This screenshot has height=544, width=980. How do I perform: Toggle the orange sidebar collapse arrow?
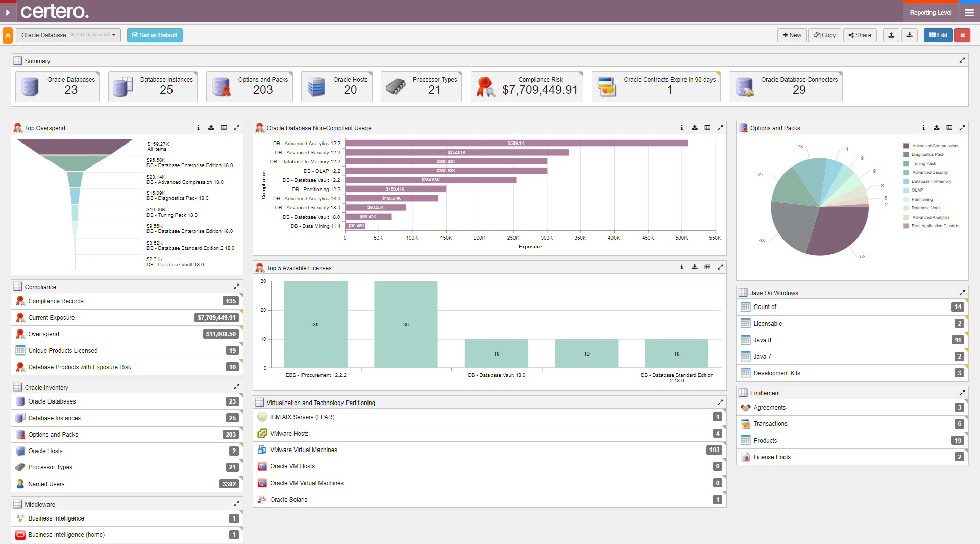pyautogui.click(x=7, y=35)
